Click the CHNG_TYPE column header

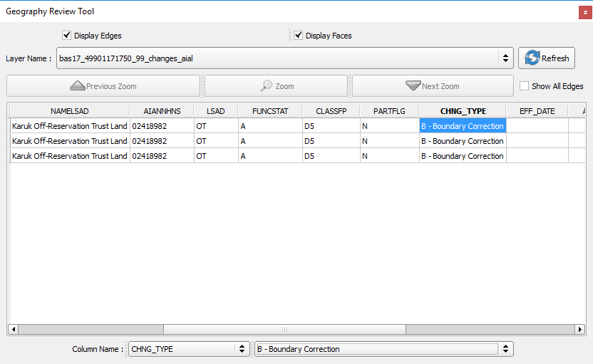click(463, 111)
